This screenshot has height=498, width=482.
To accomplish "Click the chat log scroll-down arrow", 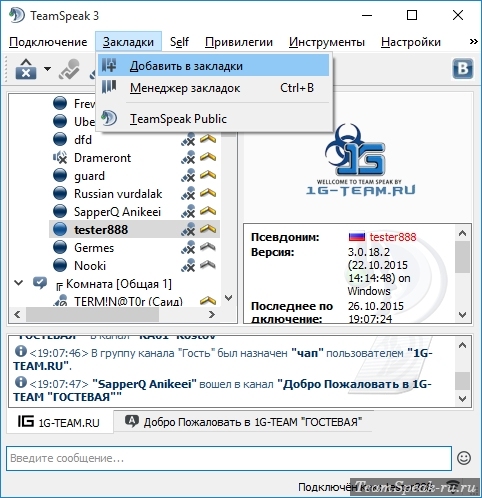I will 462,398.
